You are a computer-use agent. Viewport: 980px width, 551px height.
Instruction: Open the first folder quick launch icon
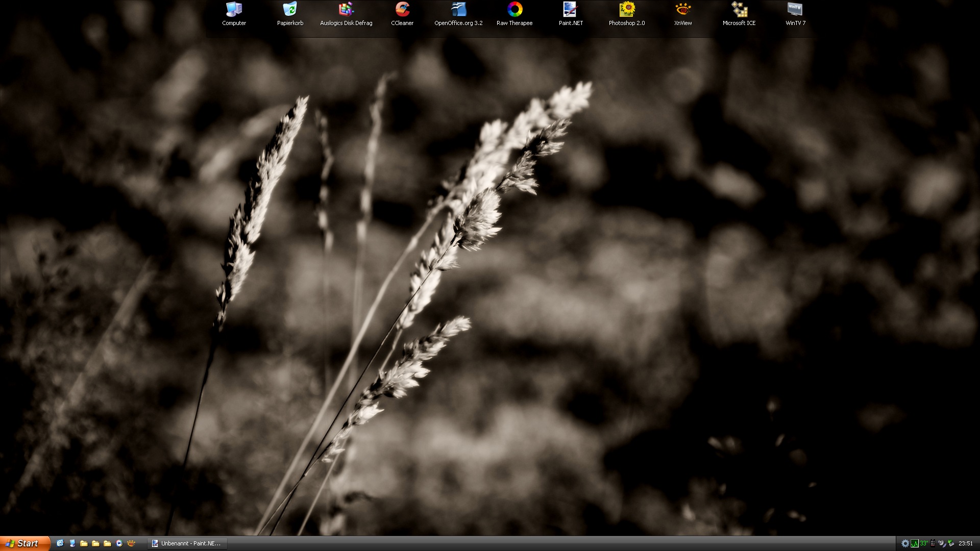tap(84, 543)
